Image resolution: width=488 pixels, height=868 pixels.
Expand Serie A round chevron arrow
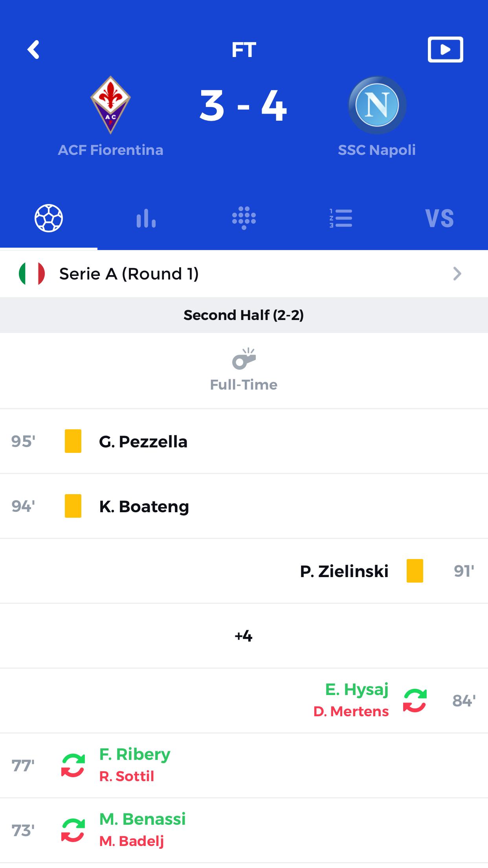457,274
